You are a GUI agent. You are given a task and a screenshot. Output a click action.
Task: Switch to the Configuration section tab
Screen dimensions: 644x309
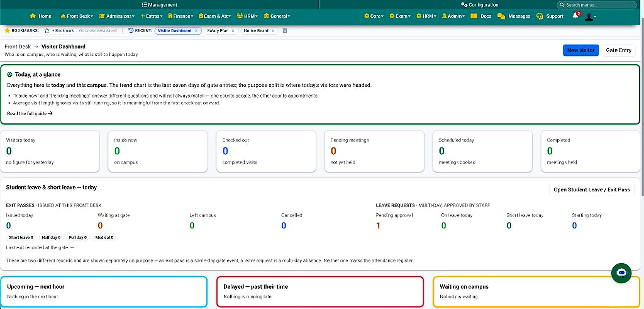pos(479,4)
